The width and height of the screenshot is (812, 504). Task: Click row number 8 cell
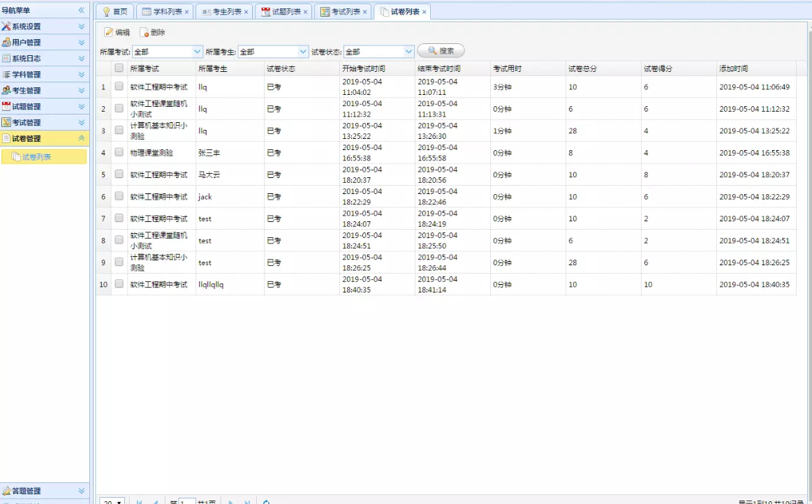coord(103,240)
